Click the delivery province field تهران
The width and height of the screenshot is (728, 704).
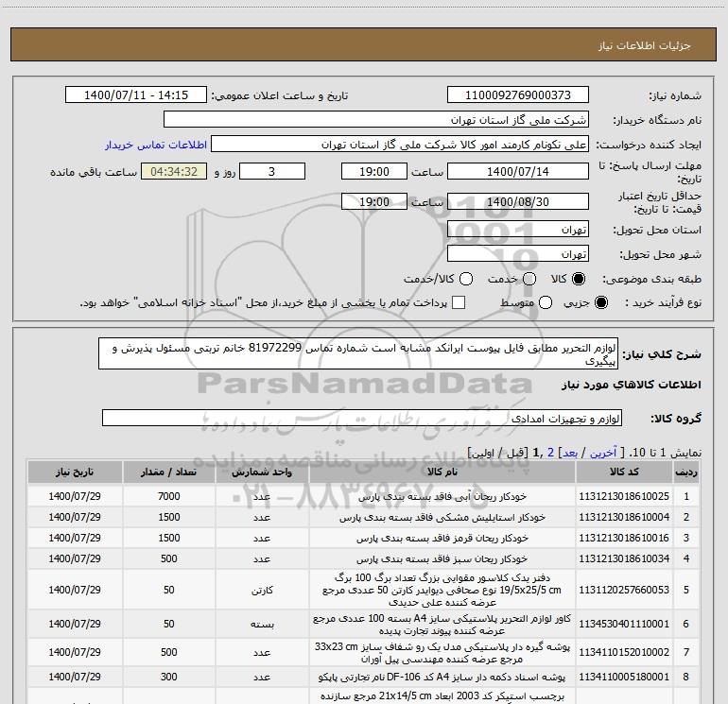[518, 229]
